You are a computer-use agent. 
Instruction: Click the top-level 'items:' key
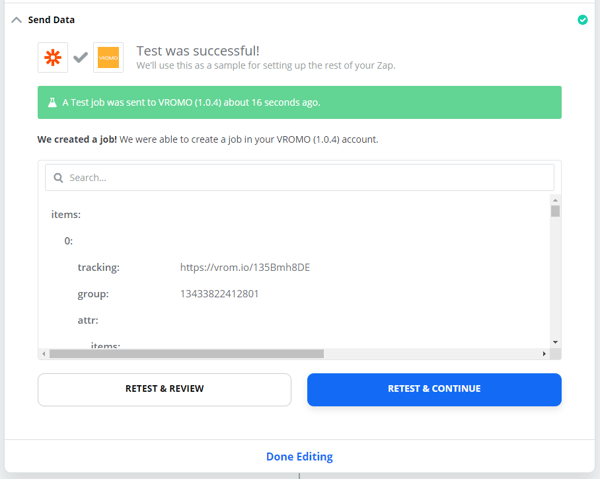tap(66, 215)
